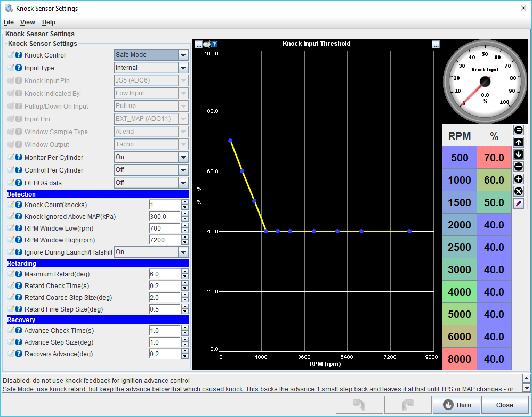Click the down arrow icon to shift values down

[x=519, y=154]
